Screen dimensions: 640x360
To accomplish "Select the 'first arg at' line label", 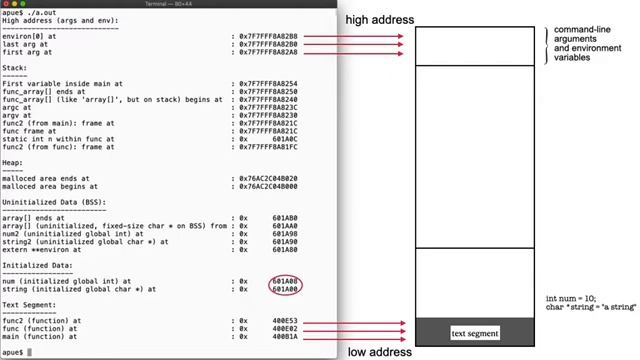I will (x=27, y=52).
